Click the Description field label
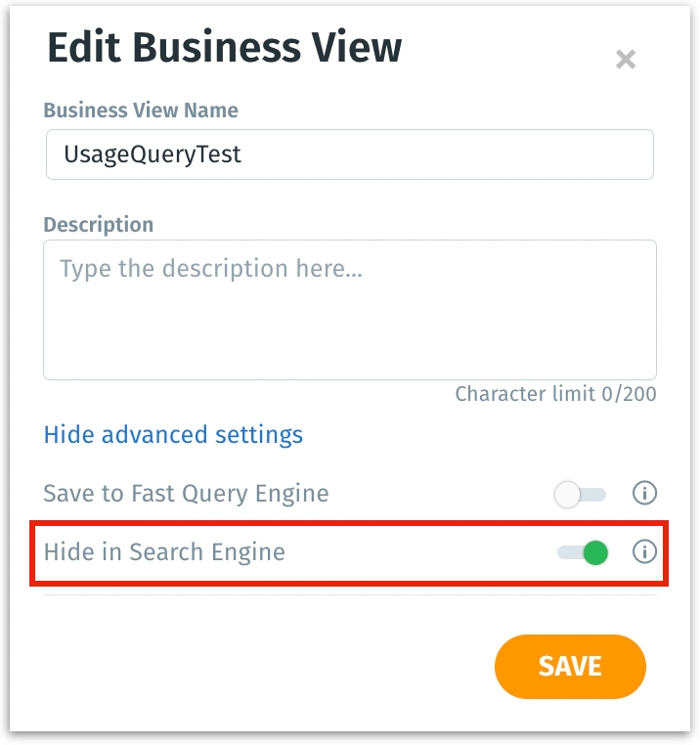The width and height of the screenshot is (700, 745). point(99,224)
